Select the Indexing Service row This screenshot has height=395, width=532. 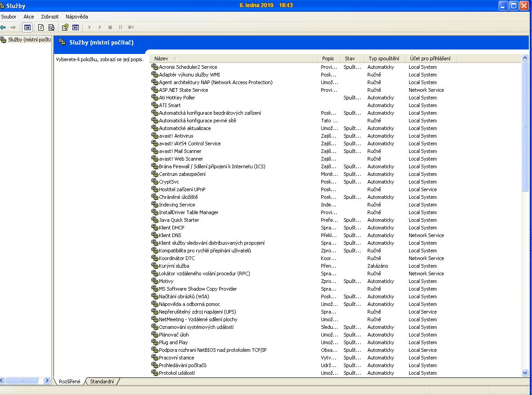point(177,205)
